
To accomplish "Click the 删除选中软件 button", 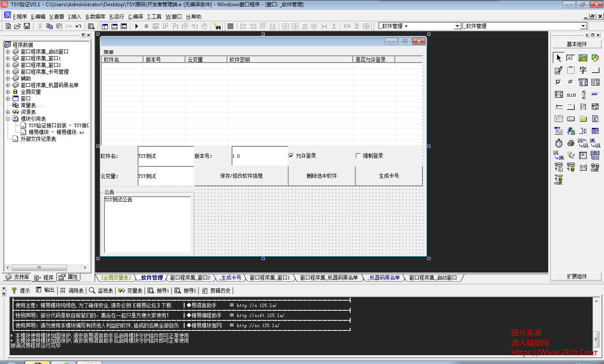I will tap(321, 175).
